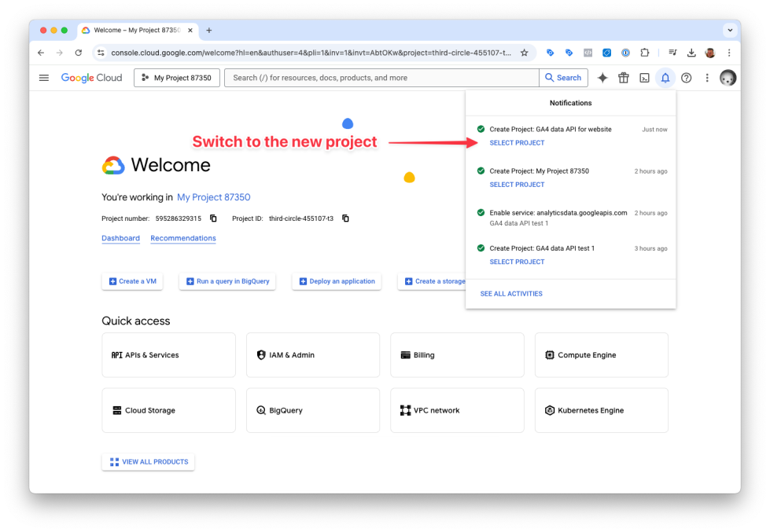Select project under GA4 data API test 1

[517, 262]
